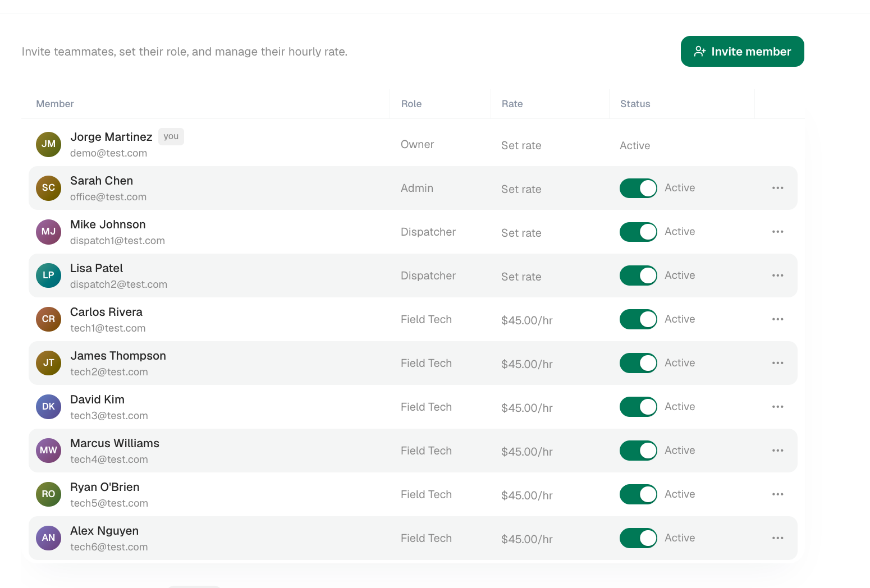Click the Invite member button
Screen dimensions: 870x588
pyautogui.click(x=742, y=52)
